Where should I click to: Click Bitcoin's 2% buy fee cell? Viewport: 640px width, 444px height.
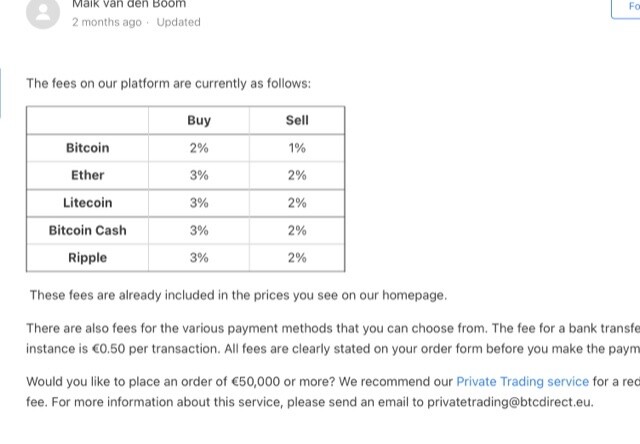[x=199, y=148]
